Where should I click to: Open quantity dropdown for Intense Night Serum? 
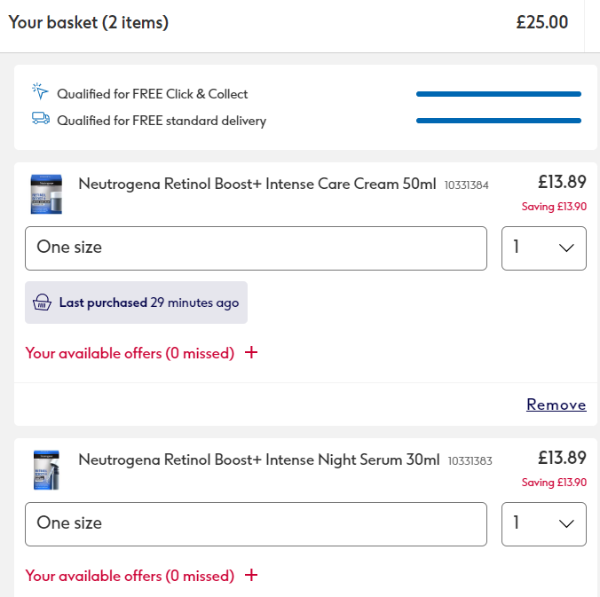[x=543, y=523]
